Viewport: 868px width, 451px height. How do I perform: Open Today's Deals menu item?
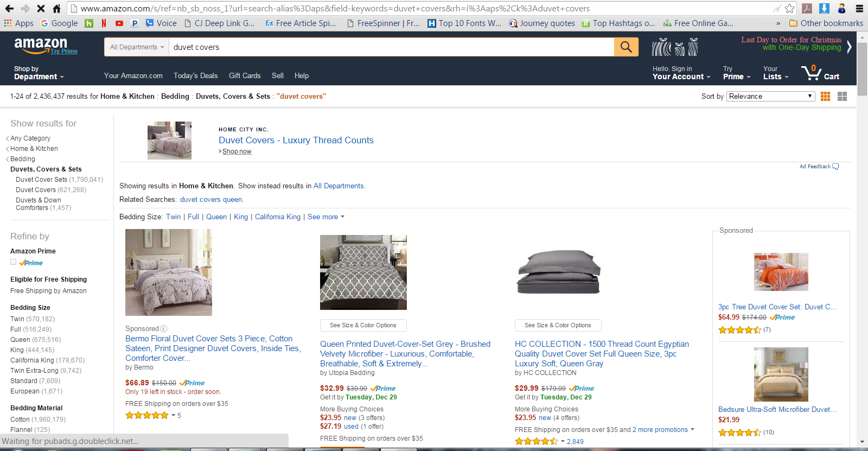(195, 75)
